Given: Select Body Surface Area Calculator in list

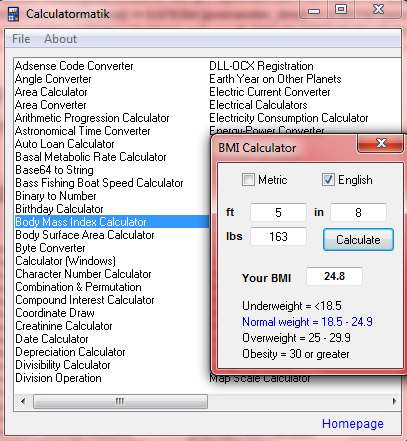Looking at the screenshot, I should point(85,235).
